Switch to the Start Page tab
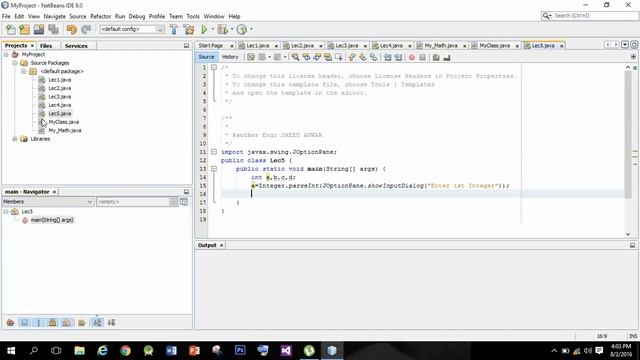Viewport: 640px width, 360px height. click(211, 46)
